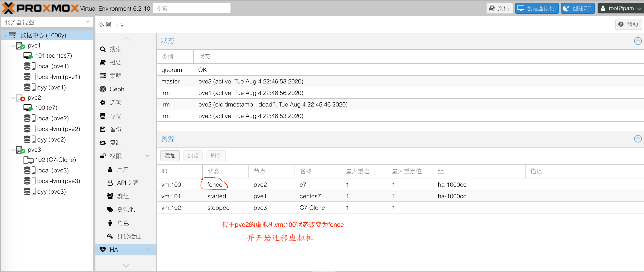Click the Proxmox logo

(x=40, y=8)
